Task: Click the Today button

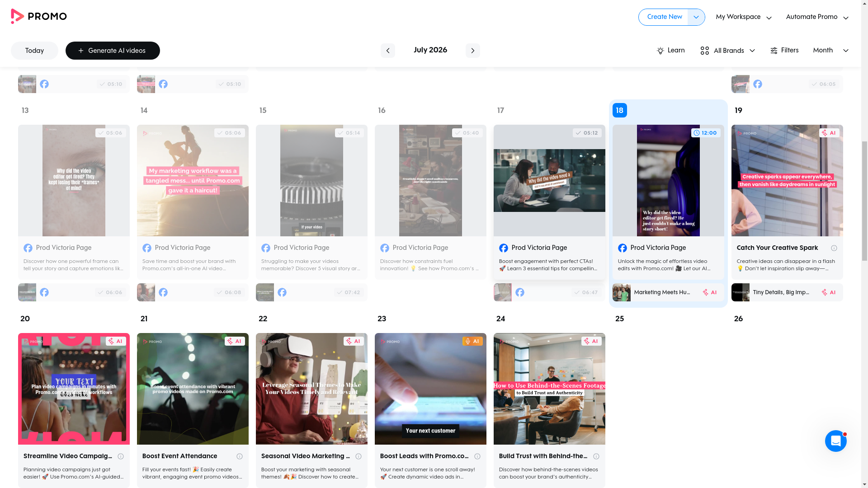Action: 34,51
